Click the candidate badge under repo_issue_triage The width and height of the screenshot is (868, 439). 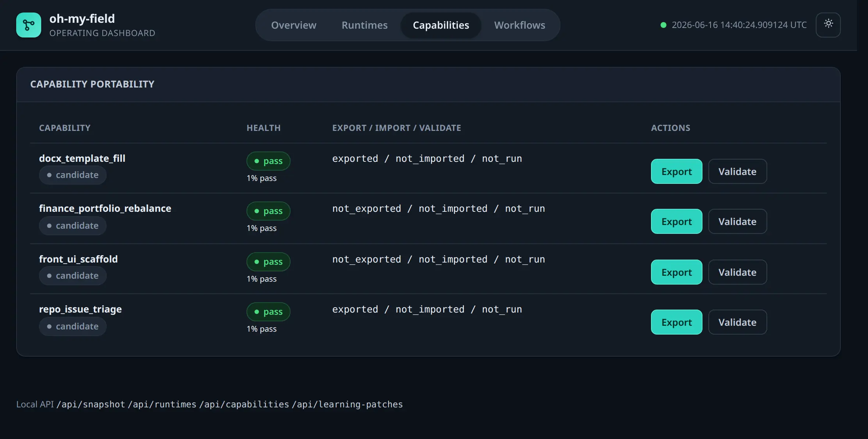click(73, 326)
